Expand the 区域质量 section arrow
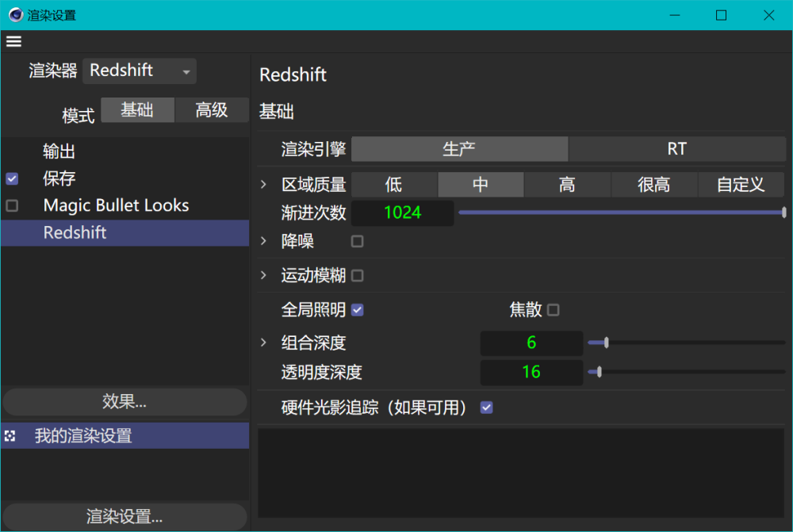The width and height of the screenshot is (793, 532). (263, 185)
